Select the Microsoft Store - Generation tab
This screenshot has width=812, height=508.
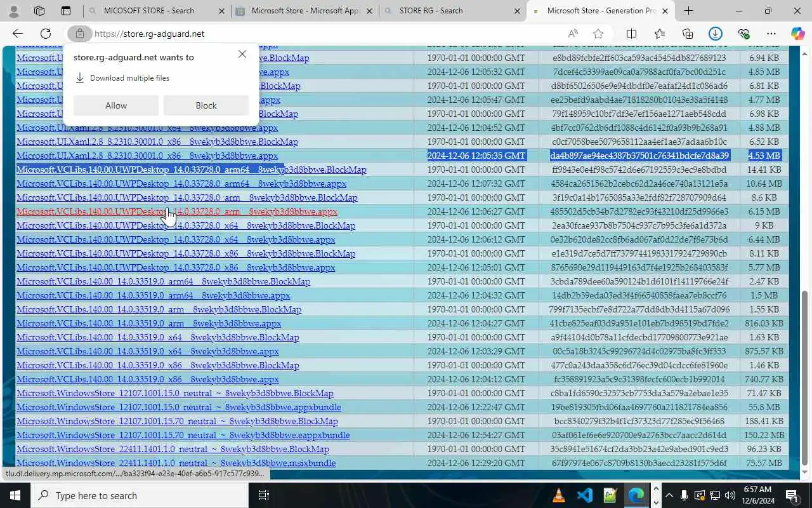coord(601,11)
